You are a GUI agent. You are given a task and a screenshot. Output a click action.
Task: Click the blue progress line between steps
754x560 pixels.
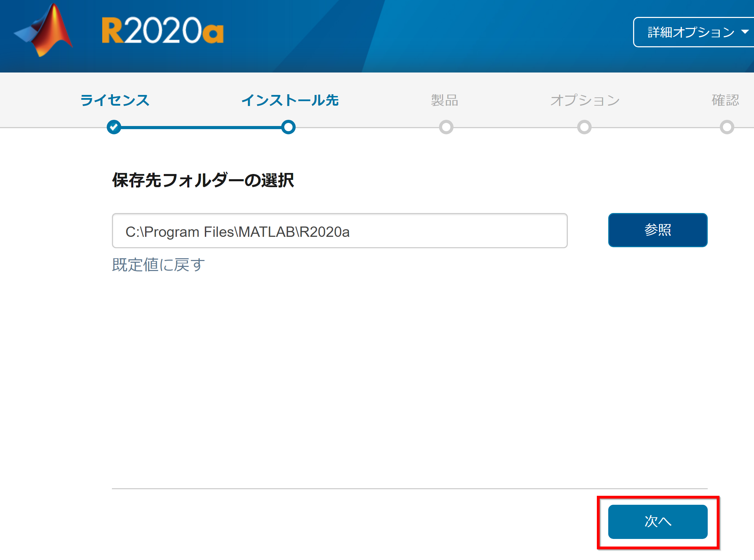[x=201, y=127]
